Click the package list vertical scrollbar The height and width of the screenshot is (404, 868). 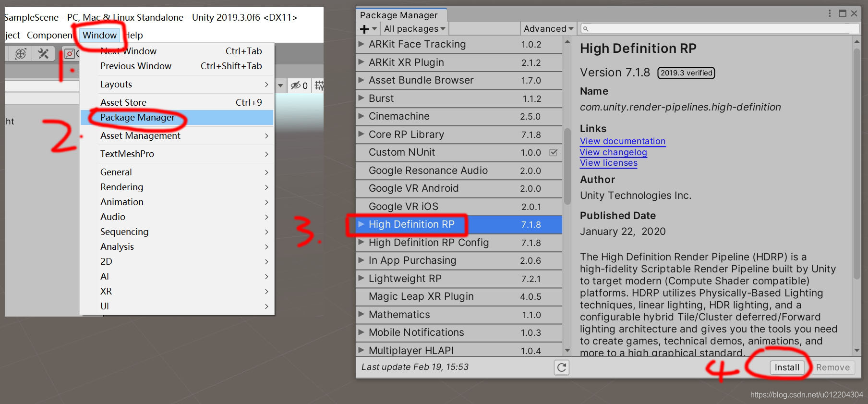567,166
